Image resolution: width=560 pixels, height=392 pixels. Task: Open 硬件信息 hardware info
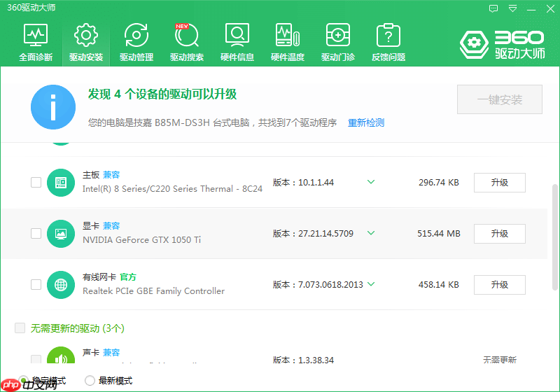coord(237,42)
